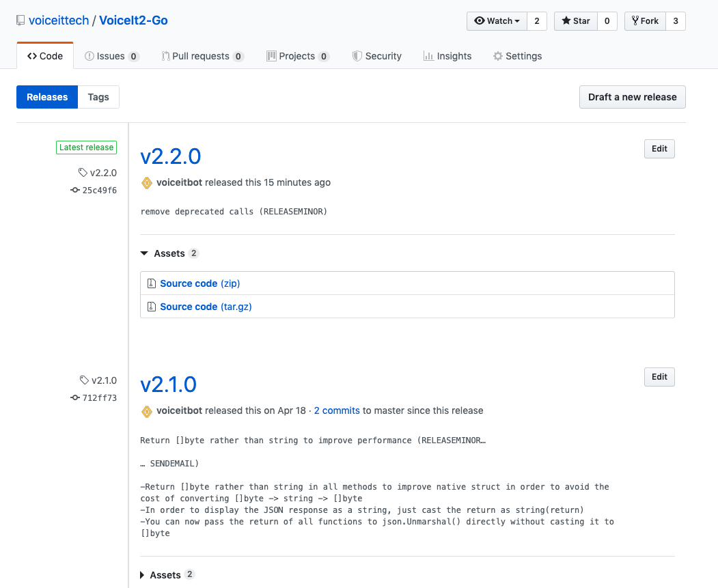This screenshot has height=588, width=718.
Task: Click the Pull requests count badge 0
Action: pos(238,56)
